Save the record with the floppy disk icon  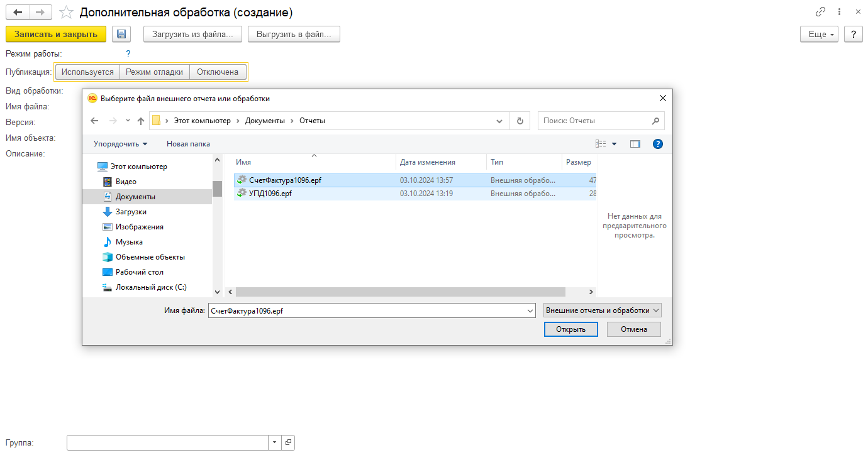point(121,35)
